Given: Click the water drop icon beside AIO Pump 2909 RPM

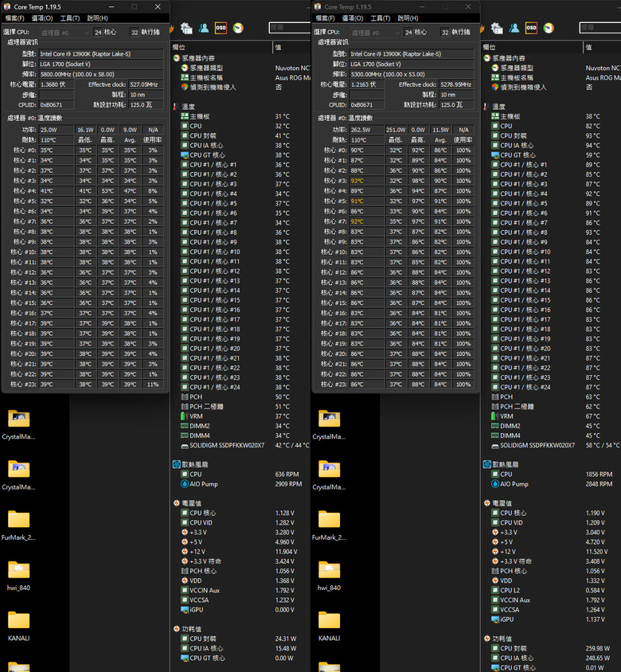Looking at the screenshot, I should coord(185,484).
